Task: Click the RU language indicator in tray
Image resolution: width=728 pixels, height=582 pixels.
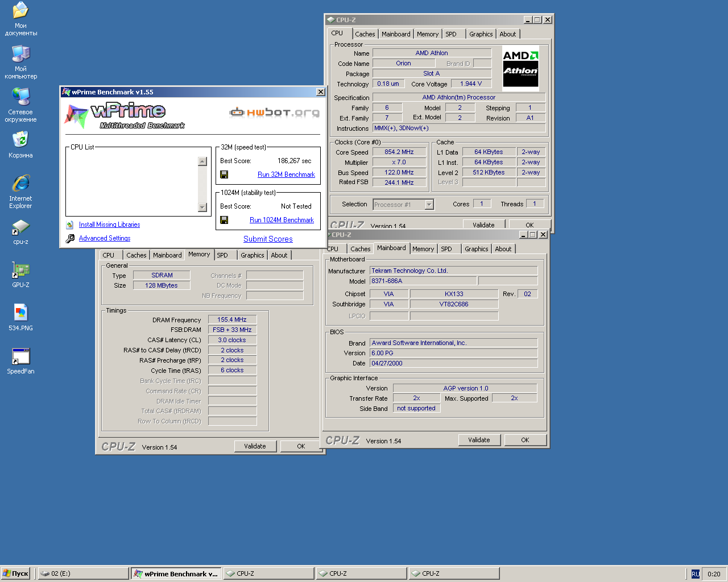Action: 695,574
